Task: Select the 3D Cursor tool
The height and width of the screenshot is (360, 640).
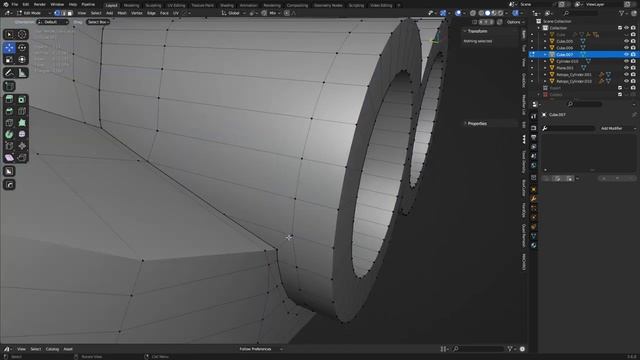Action: (x=22, y=35)
